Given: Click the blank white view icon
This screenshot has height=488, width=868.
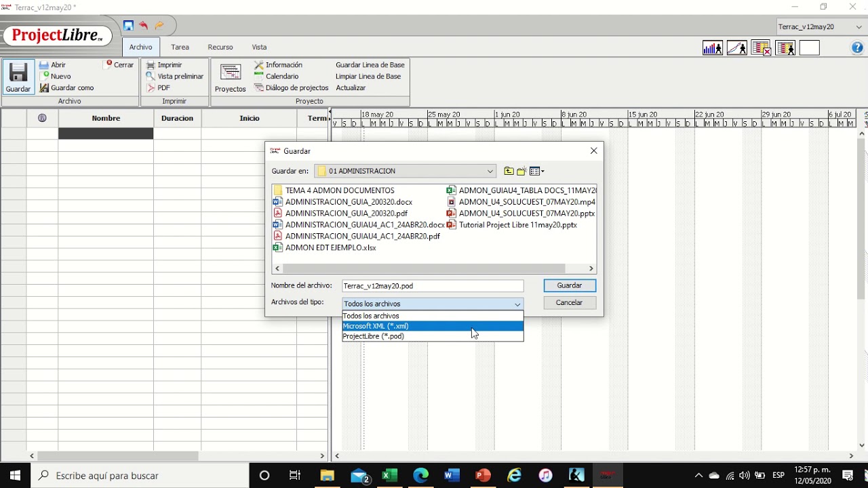Looking at the screenshot, I should pos(810,48).
